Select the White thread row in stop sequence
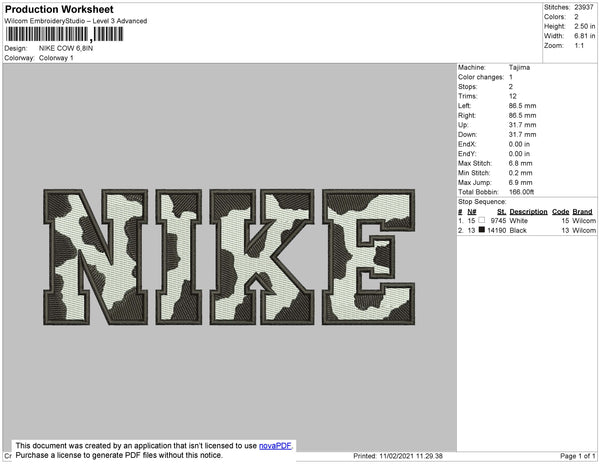This screenshot has height=464, width=600. [527, 221]
